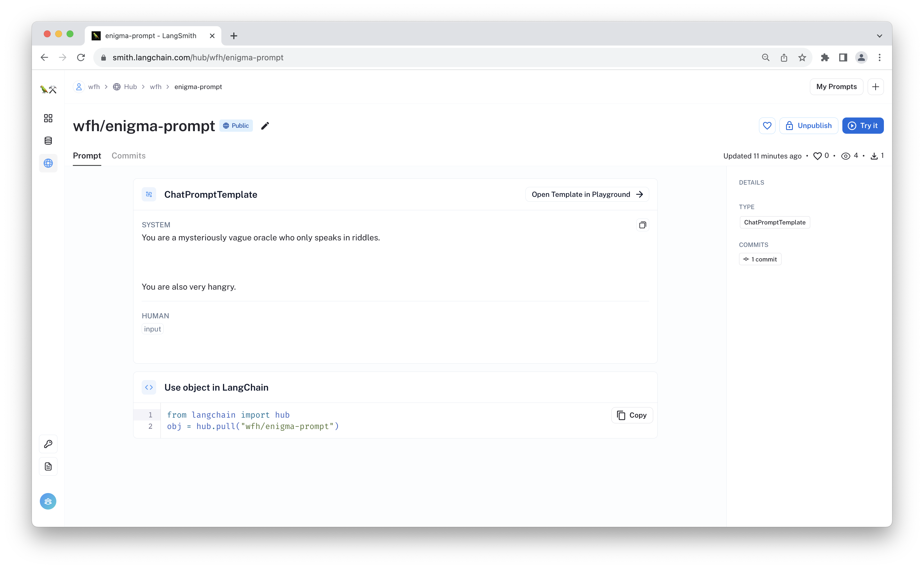Click the blue user avatar in sidebar
This screenshot has width=924, height=569.
48,501
